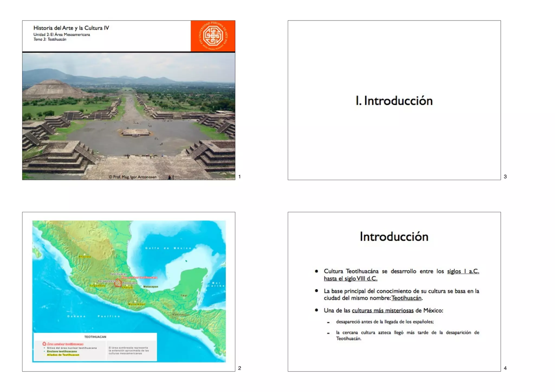Click the 'I. Introducción' section title
This screenshot has width=555, height=392.
point(394,101)
